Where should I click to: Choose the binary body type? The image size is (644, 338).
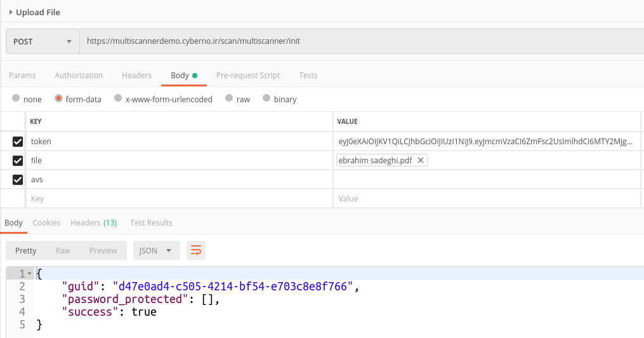tap(267, 98)
